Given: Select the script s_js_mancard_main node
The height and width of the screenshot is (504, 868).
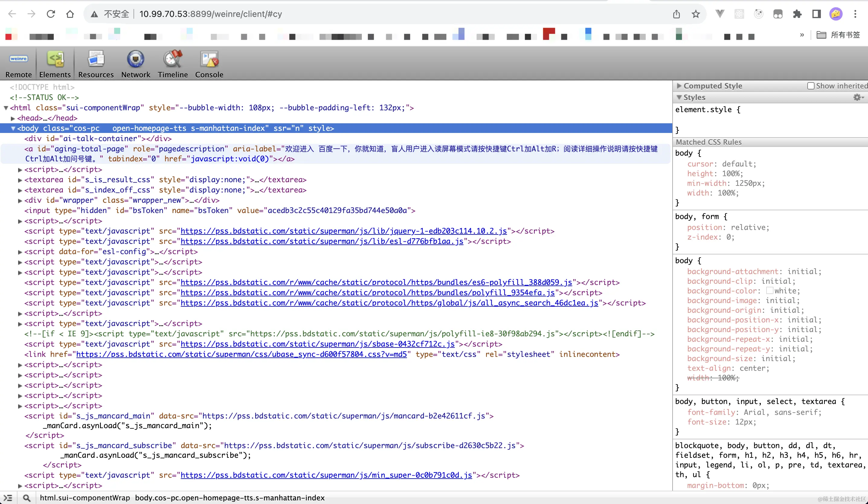Looking at the screenshot, I should (x=259, y=416).
